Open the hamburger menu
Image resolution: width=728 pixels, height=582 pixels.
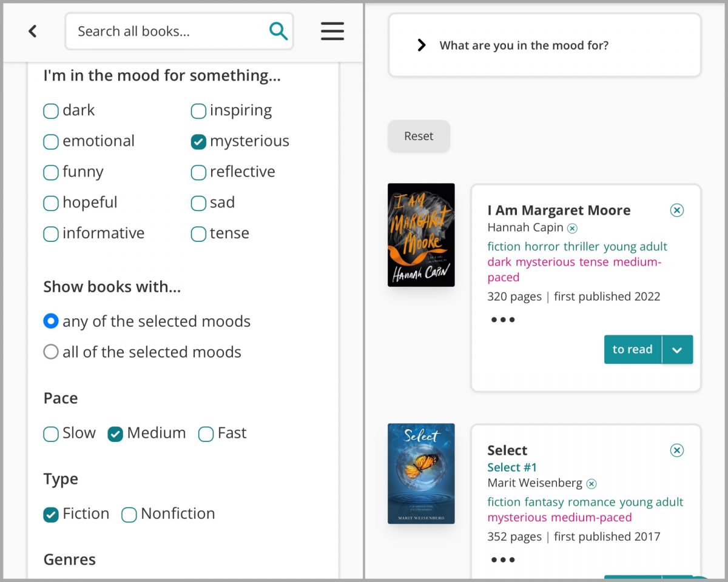332,31
